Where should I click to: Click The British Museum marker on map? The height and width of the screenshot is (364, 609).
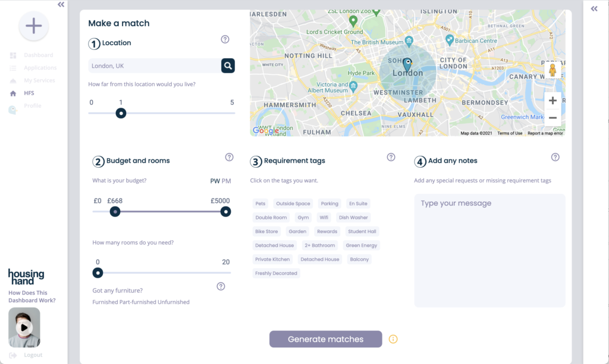point(409,40)
